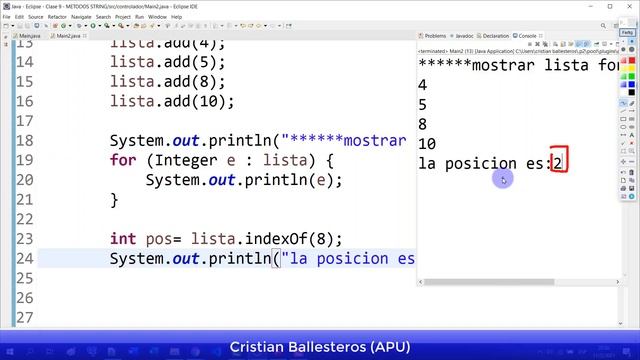
Task: Pick the black color swatch
Action: point(632,92)
